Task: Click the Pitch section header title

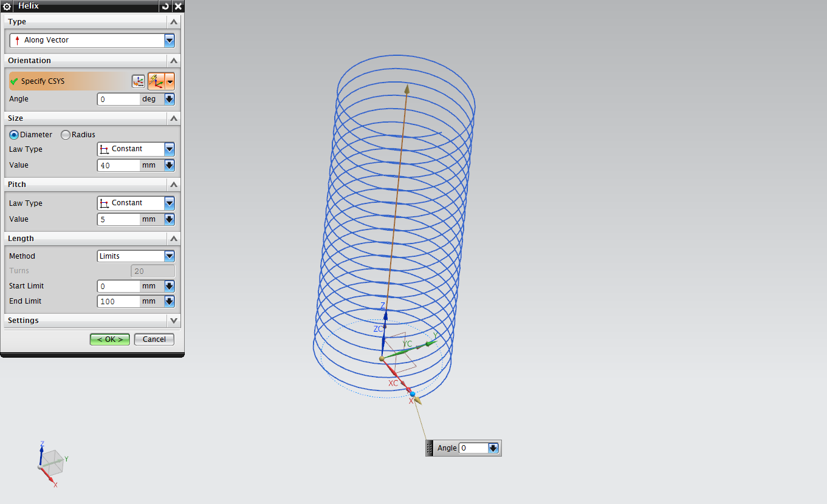Action: coord(17,185)
